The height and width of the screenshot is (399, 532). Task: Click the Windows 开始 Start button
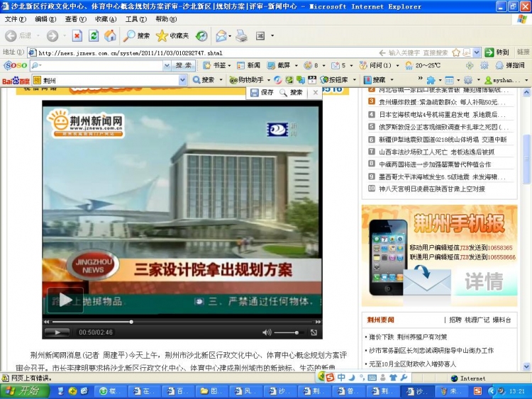coord(23,391)
